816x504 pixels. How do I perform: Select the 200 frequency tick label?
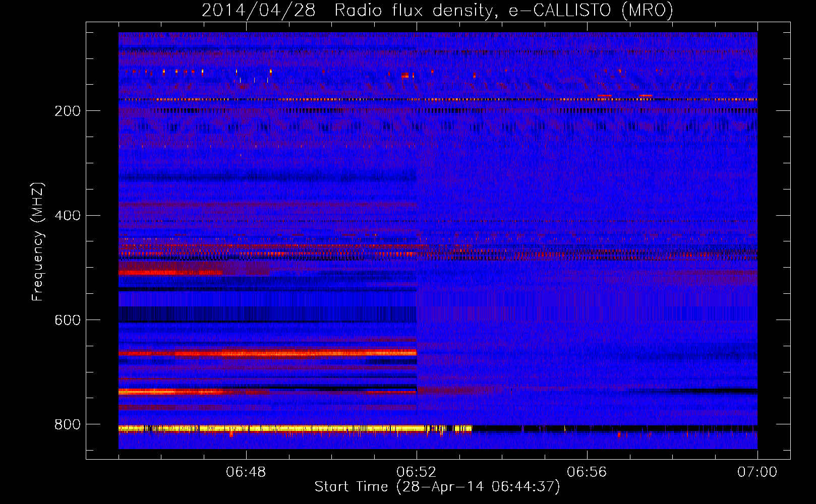click(x=68, y=111)
